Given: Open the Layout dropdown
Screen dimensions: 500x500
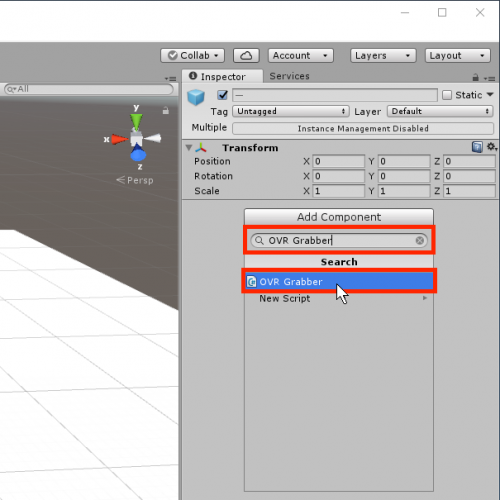Looking at the screenshot, I should click(x=457, y=55).
